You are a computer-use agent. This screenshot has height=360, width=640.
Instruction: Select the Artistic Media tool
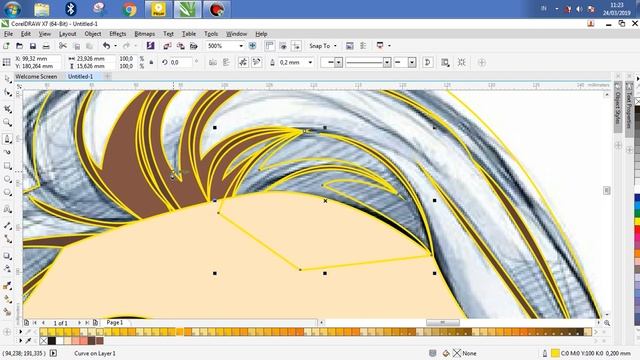point(7,152)
